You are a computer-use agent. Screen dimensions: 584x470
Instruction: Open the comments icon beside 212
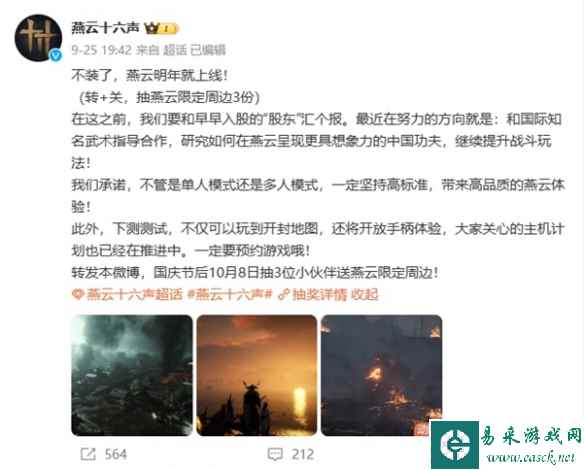pyautogui.click(x=275, y=454)
